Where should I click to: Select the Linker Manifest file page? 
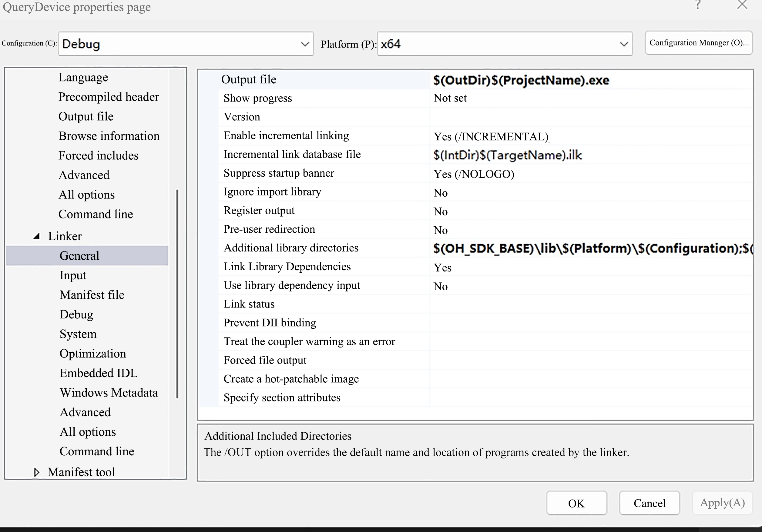[92, 295]
